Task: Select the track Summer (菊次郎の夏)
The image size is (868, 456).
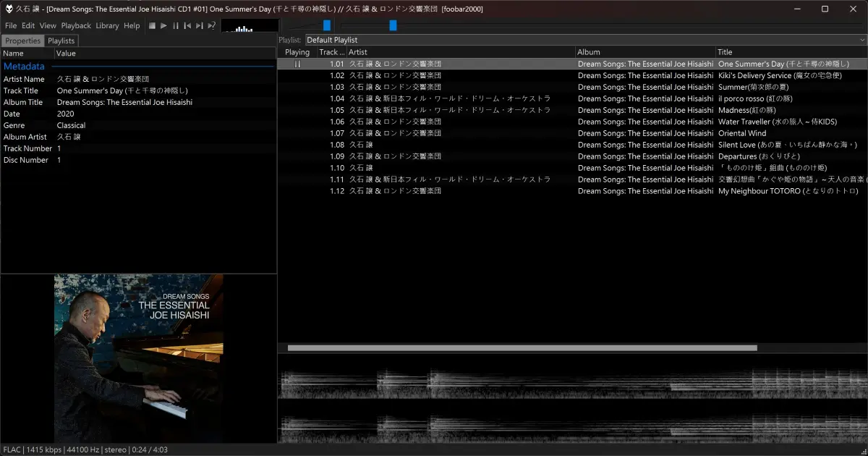Action: pyautogui.click(x=573, y=87)
